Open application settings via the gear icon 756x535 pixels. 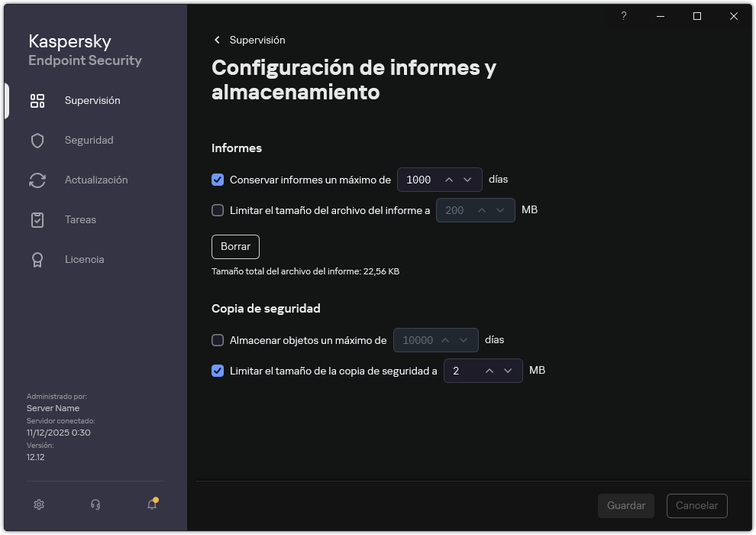[x=38, y=504]
